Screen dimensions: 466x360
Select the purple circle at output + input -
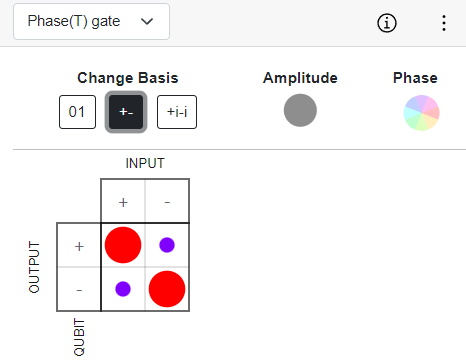point(167,245)
